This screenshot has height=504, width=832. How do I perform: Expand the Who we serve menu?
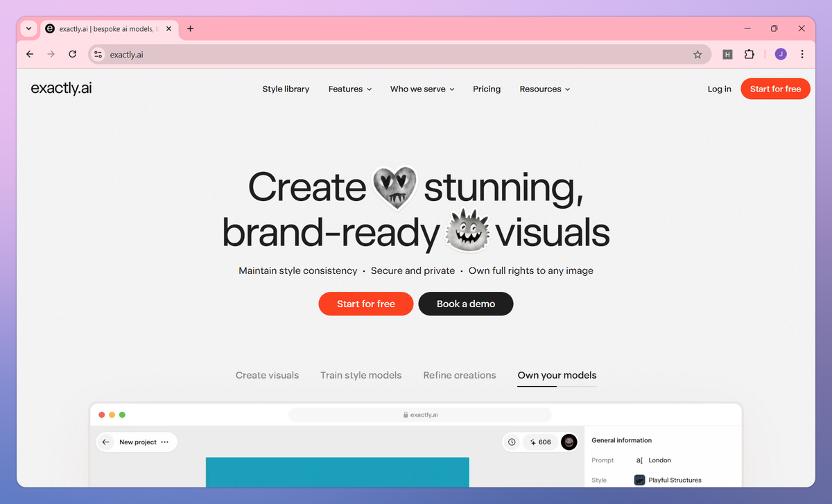pos(422,89)
